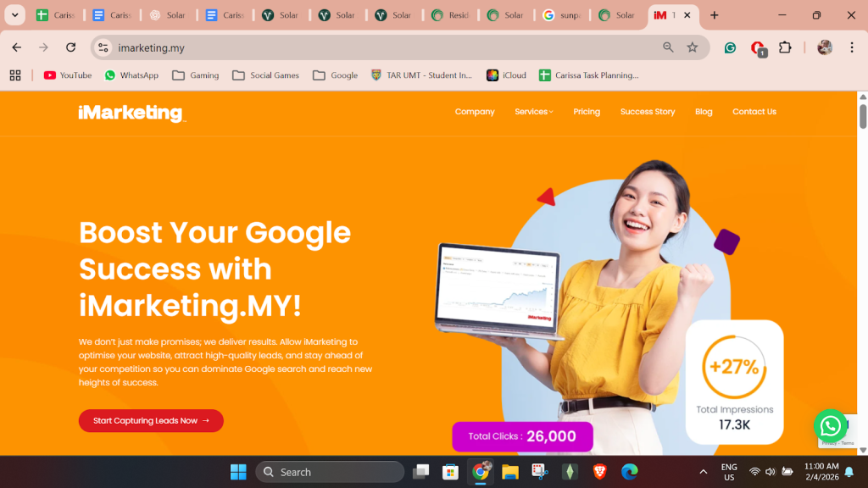The image size is (868, 488).
Task: Open a new browser tab
Action: point(714,15)
